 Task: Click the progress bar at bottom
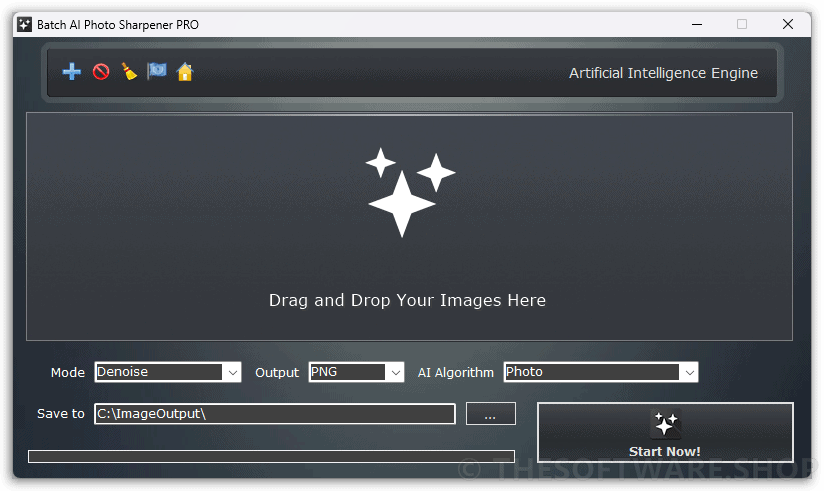coord(271,456)
